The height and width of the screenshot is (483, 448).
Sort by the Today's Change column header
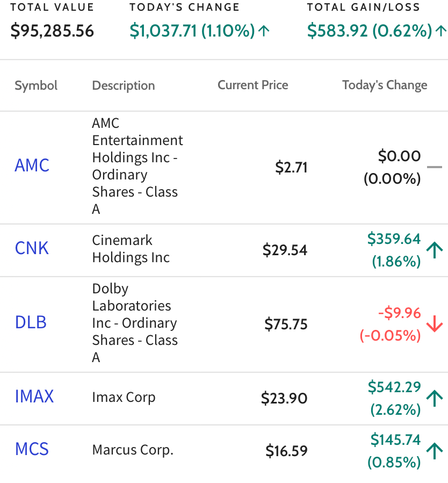[x=385, y=85]
